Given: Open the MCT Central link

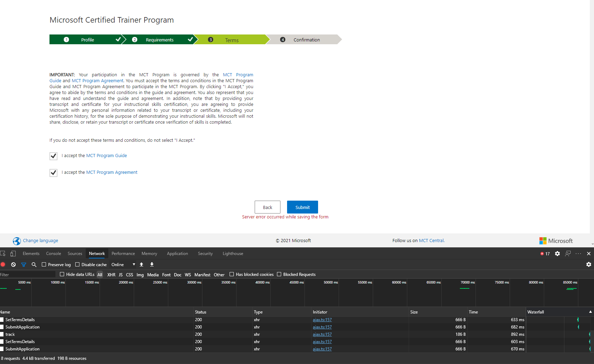Looking at the screenshot, I should point(431,241).
